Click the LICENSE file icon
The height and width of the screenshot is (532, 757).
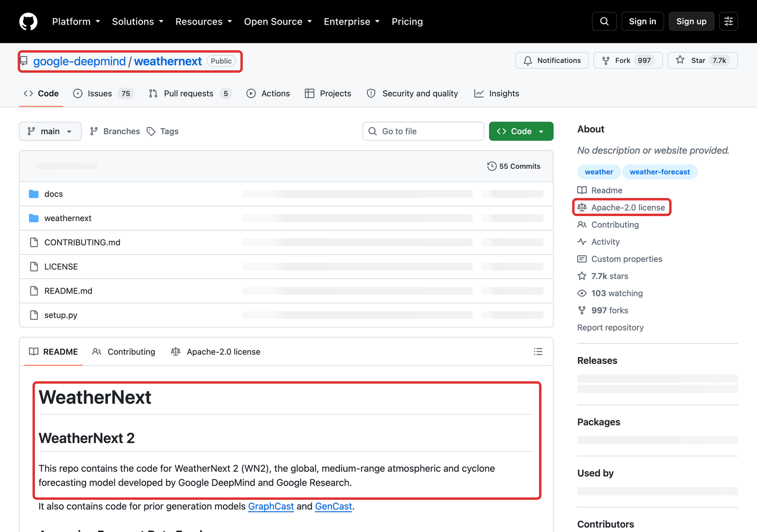pos(34,267)
